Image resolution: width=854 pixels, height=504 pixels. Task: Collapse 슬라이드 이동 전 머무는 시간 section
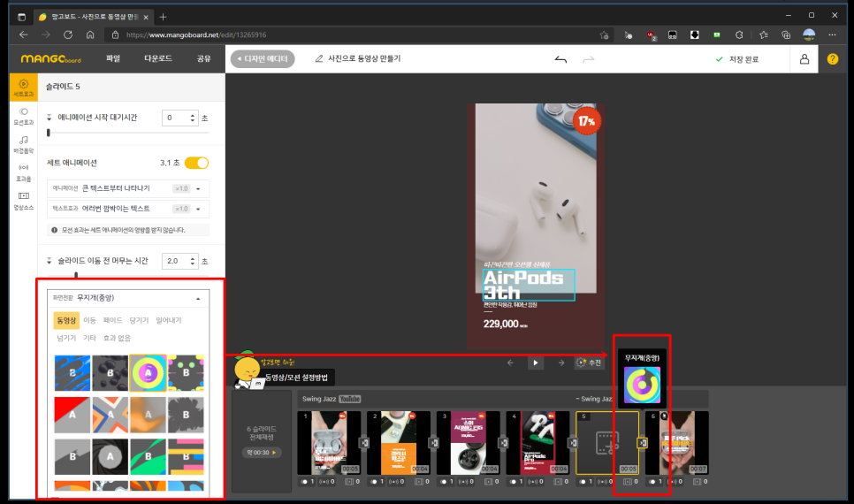pyautogui.click(x=49, y=261)
